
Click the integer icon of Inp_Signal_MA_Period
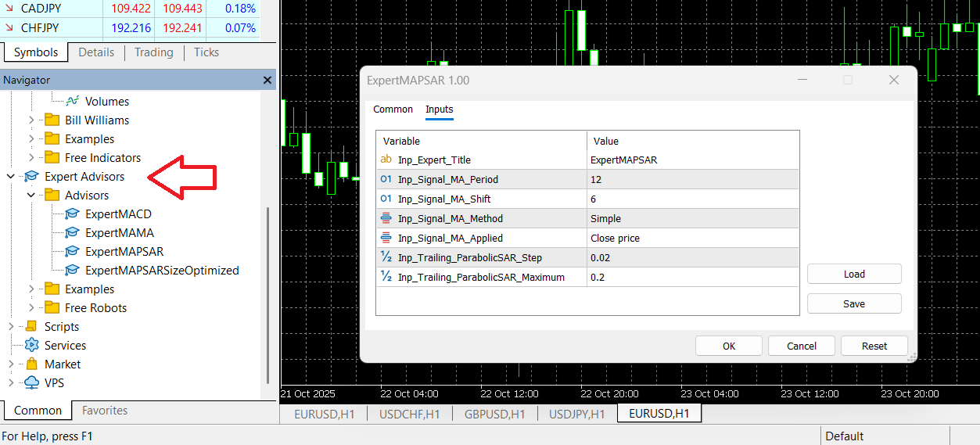pyautogui.click(x=386, y=179)
